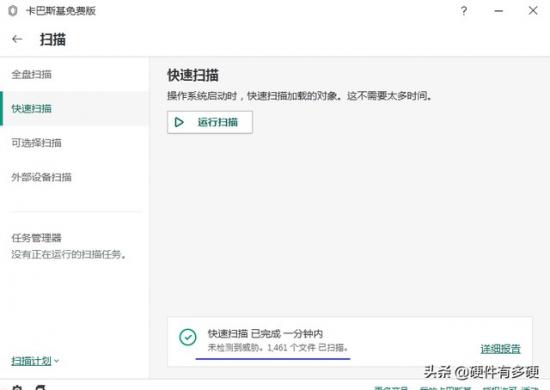Minimize the 卡巴斯基免费版 window
Screen dimensions: 550x390
point(498,11)
